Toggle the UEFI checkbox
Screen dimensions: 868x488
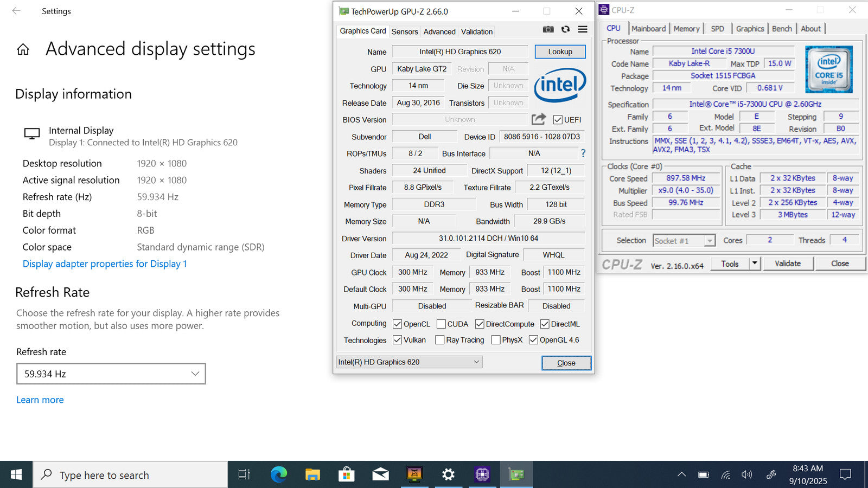pyautogui.click(x=558, y=120)
